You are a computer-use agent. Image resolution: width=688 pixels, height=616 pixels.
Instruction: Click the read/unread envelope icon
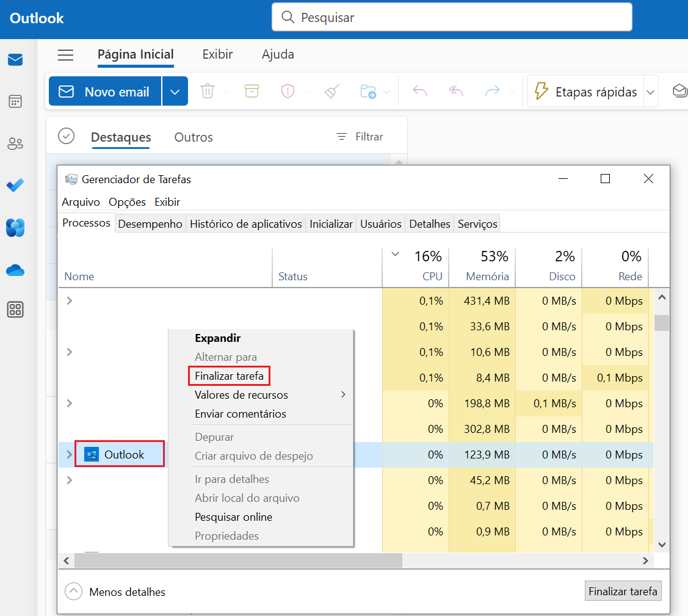point(680,91)
